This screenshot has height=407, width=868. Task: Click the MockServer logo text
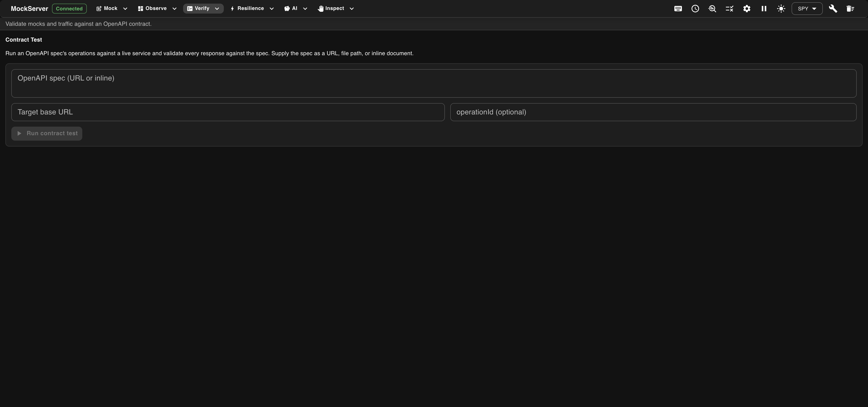(29, 9)
